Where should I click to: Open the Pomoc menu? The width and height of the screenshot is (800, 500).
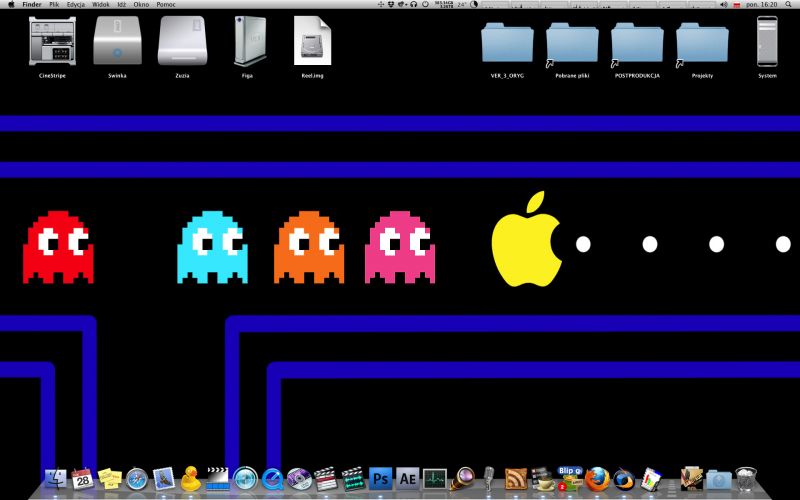coord(166,4)
